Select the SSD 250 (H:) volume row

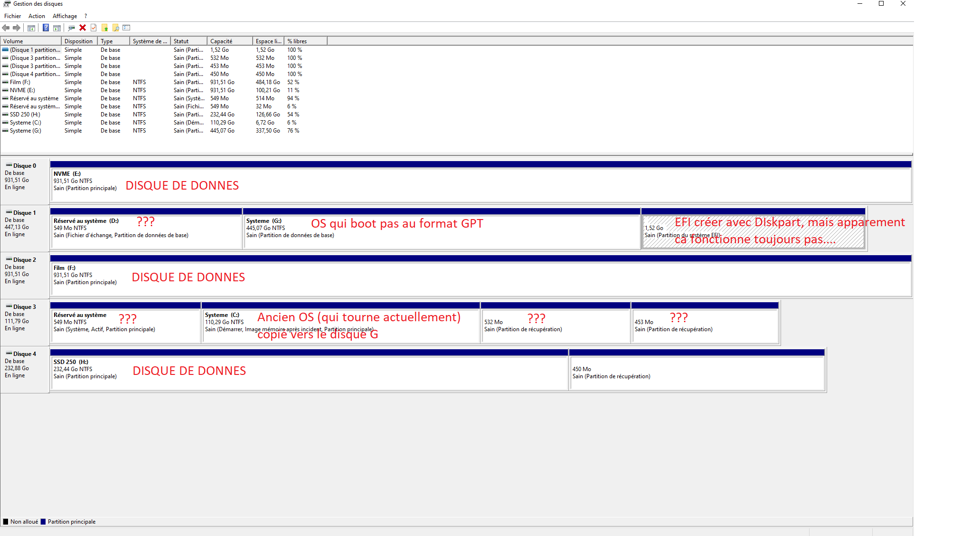[x=25, y=115]
